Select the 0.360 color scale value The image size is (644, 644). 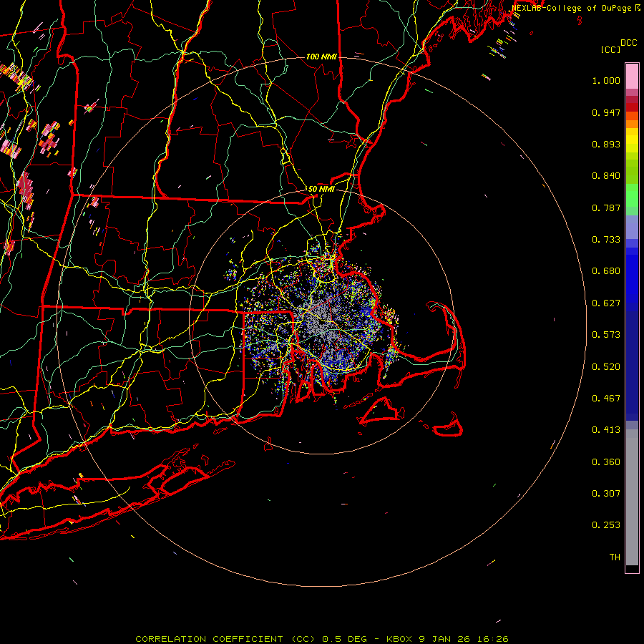[x=606, y=462]
